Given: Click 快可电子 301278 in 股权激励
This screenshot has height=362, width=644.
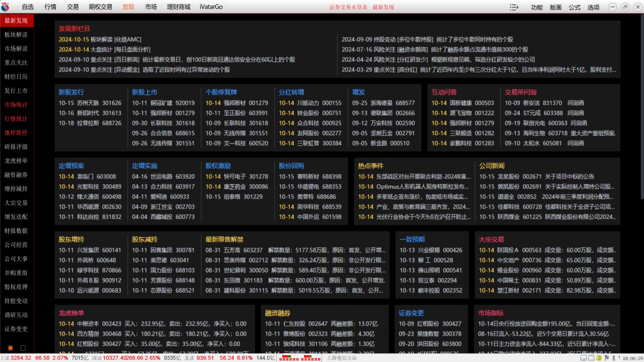Looking at the screenshot, I should (237, 177).
